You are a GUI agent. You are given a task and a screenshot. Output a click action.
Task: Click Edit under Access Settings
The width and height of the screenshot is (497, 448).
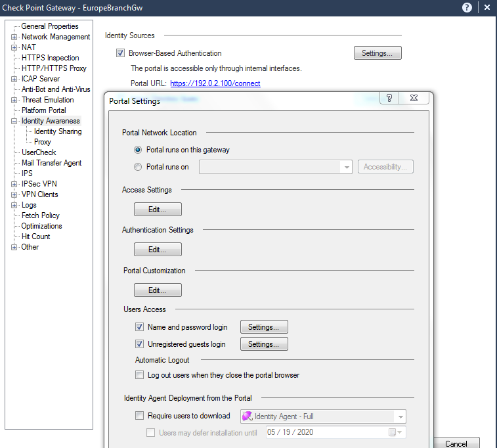pyautogui.click(x=158, y=210)
